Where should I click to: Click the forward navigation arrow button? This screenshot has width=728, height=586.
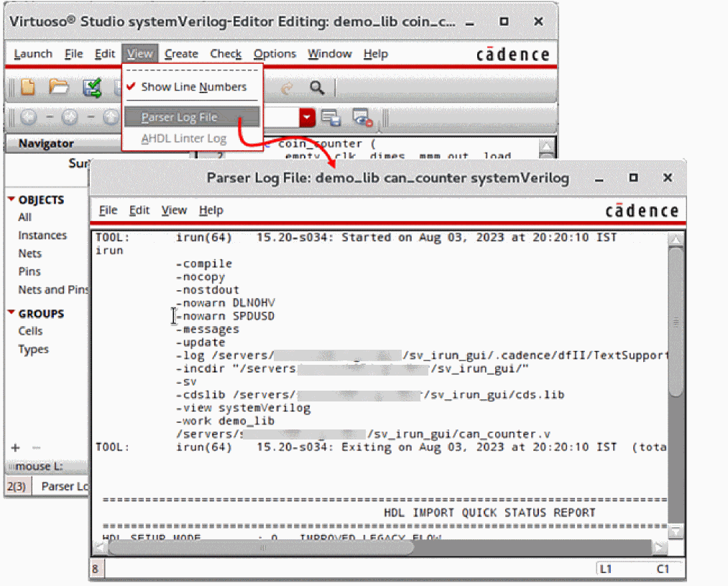pos(70,117)
